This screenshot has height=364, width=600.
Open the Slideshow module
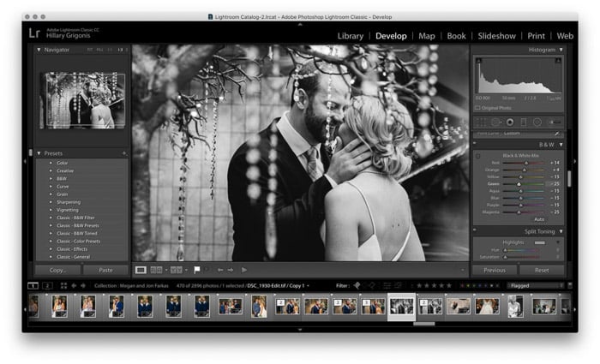point(496,36)
